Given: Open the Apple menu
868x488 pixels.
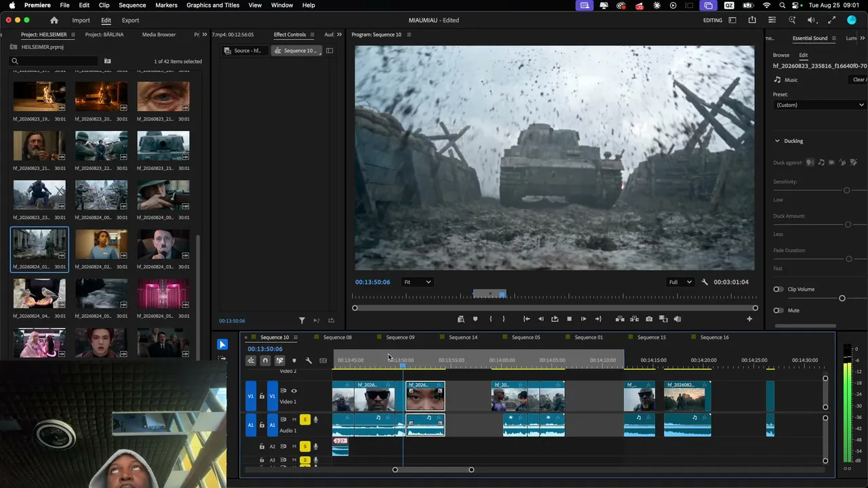Looking at the screenshot, I should (12, 5).
